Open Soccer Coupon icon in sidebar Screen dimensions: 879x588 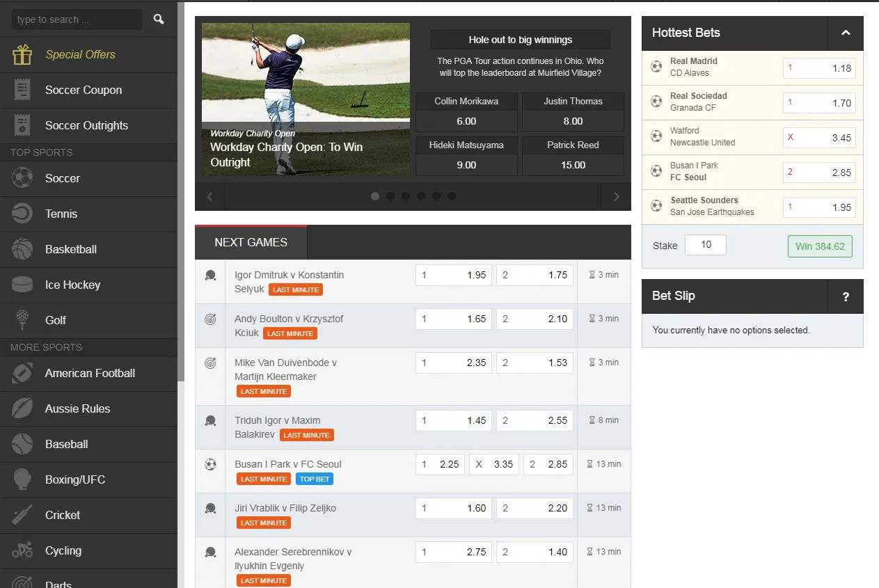23,90
